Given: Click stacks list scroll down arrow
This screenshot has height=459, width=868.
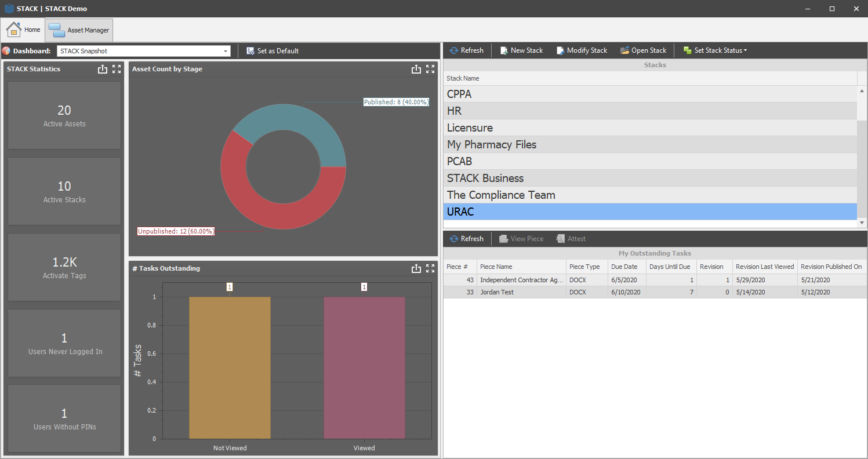Looking at the screenshot, I should click(862, 223).
